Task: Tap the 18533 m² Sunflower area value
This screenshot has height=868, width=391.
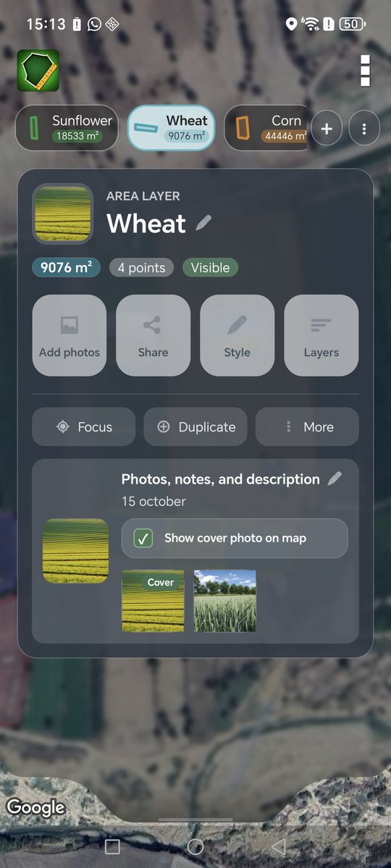Action: (77, 136)
